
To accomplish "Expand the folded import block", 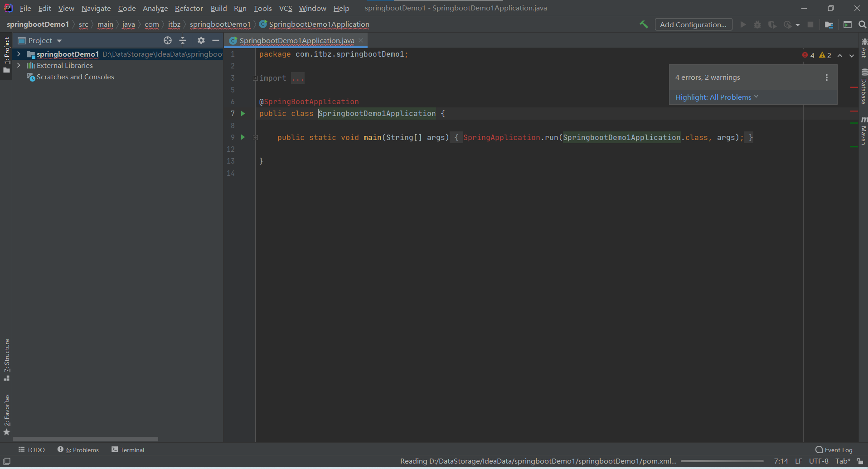I will pos(255,78).
